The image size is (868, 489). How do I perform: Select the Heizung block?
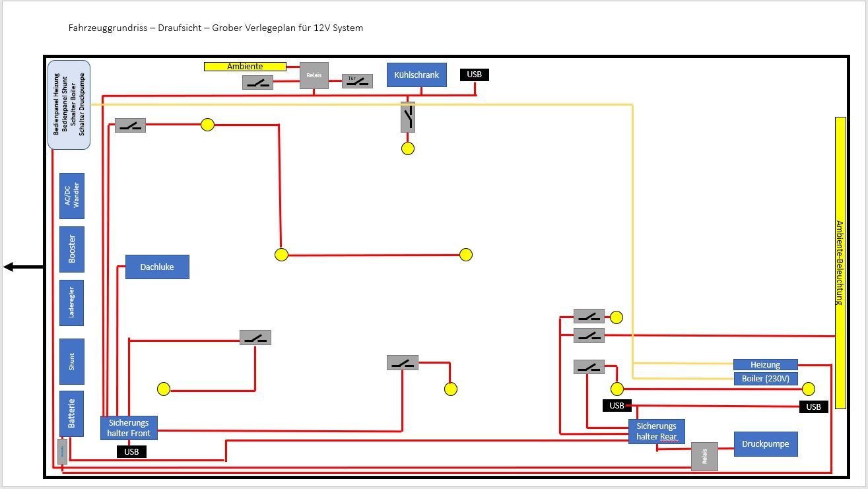[766, 365]
